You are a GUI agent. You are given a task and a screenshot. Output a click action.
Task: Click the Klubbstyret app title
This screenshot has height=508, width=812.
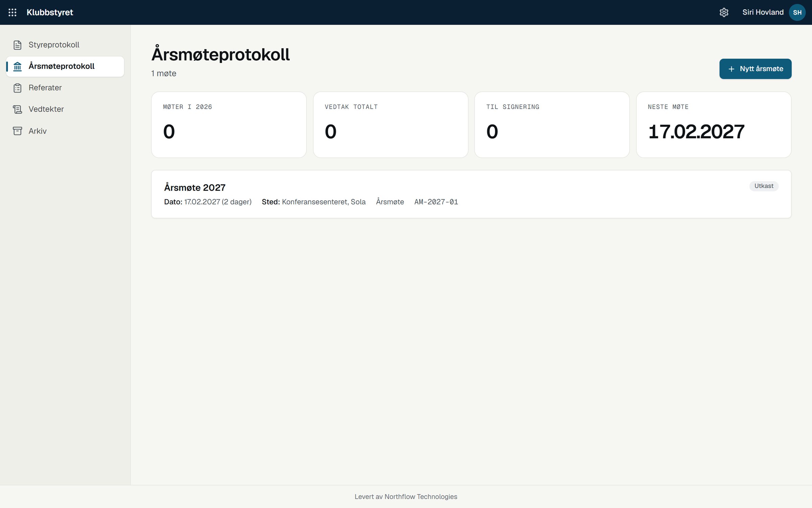[x=50, y=13]
